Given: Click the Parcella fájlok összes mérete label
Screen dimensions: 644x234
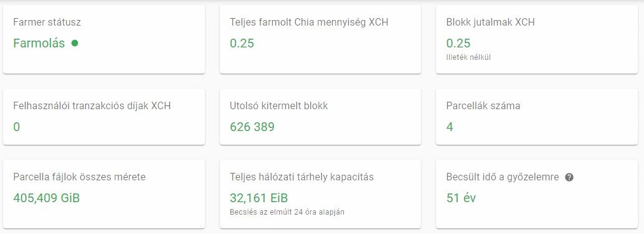Looking at the screenshot, I should (79, 177).
